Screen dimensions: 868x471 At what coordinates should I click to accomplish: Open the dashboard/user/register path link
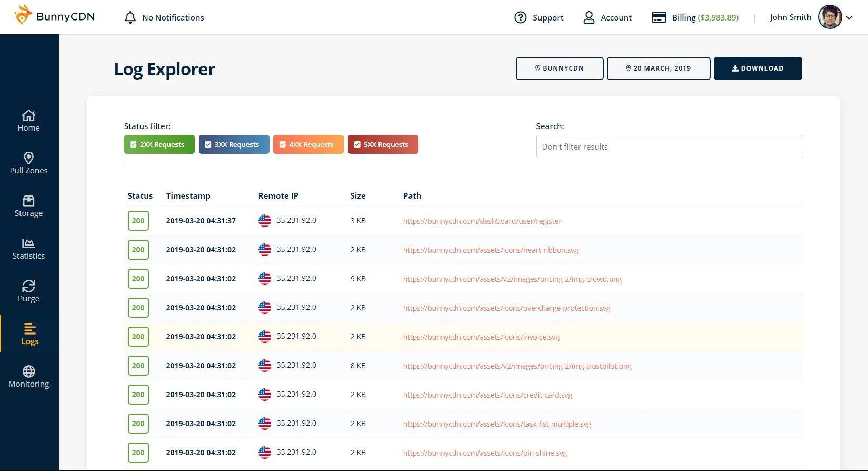click(482, 221)
